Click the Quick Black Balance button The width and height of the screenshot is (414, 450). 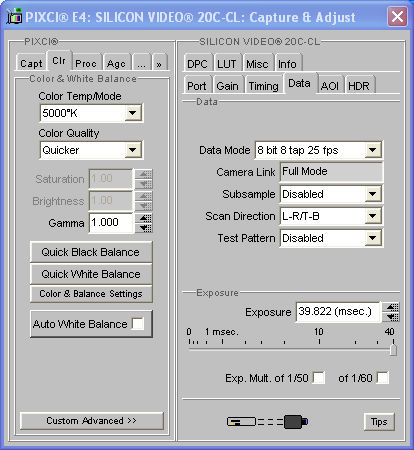click(91, 252)
